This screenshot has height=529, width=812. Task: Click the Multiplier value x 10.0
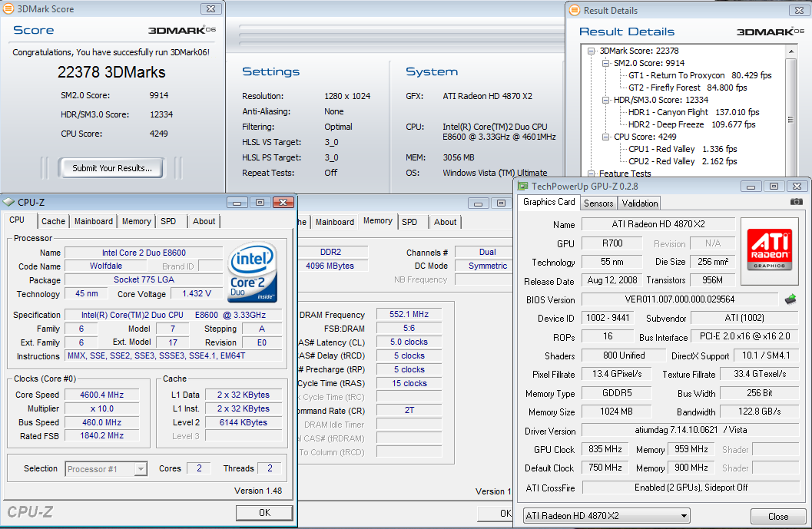[x=102, y=409]
